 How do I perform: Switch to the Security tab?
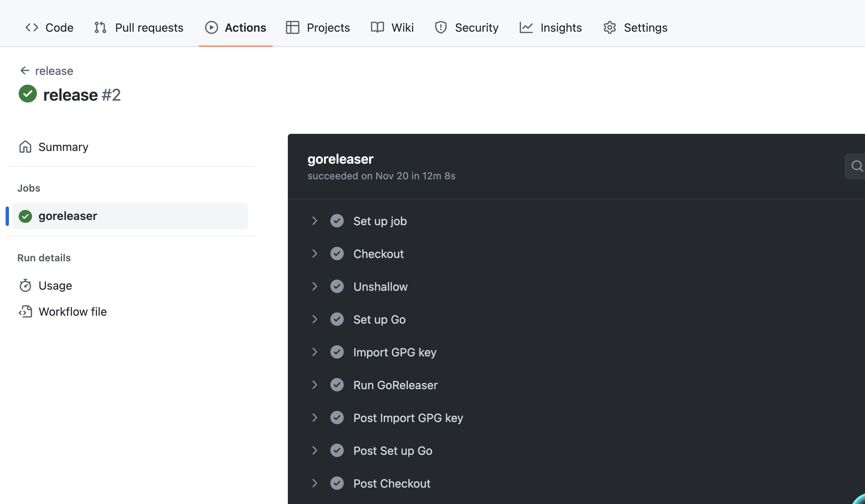[x=466, y=28]
